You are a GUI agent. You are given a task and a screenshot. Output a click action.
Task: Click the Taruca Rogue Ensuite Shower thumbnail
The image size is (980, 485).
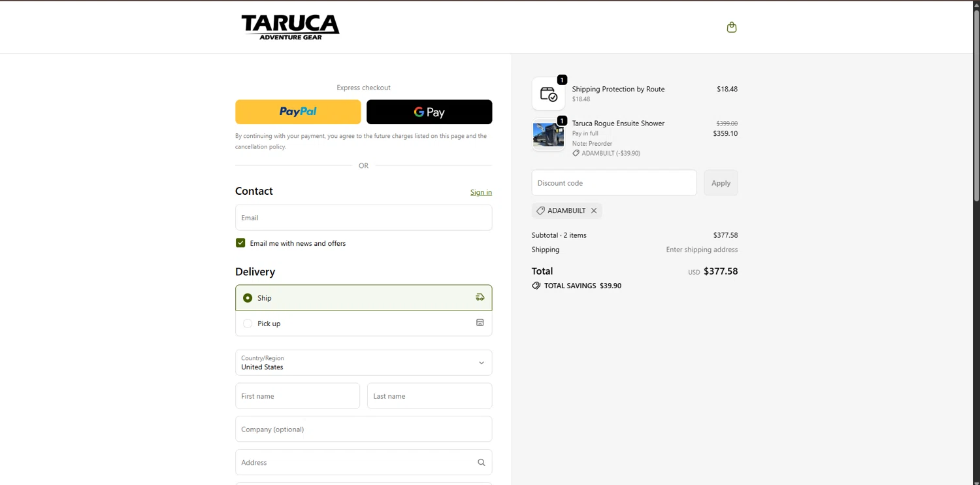pos(549,135)
